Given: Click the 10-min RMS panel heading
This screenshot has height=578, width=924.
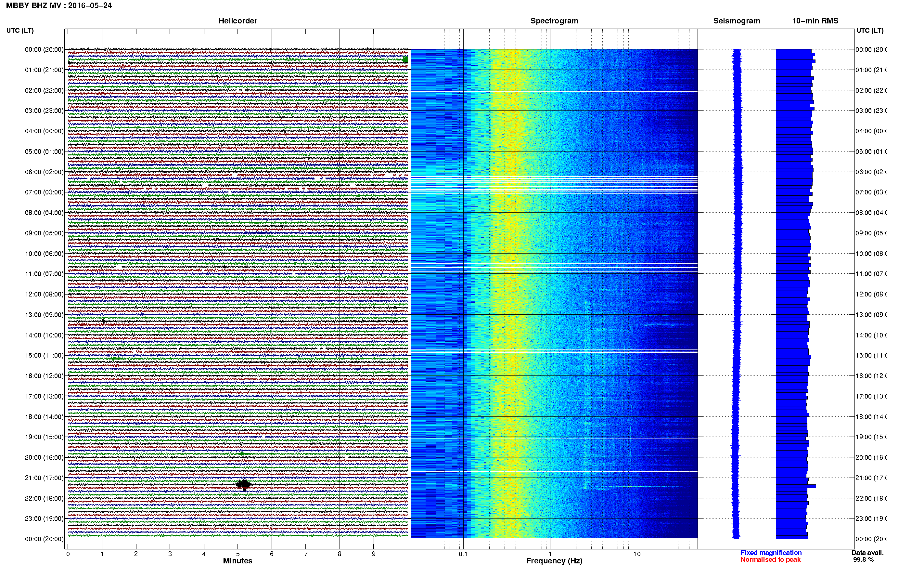Looking at the screenshot, I should pyautogui.click(x=815, y=21).
